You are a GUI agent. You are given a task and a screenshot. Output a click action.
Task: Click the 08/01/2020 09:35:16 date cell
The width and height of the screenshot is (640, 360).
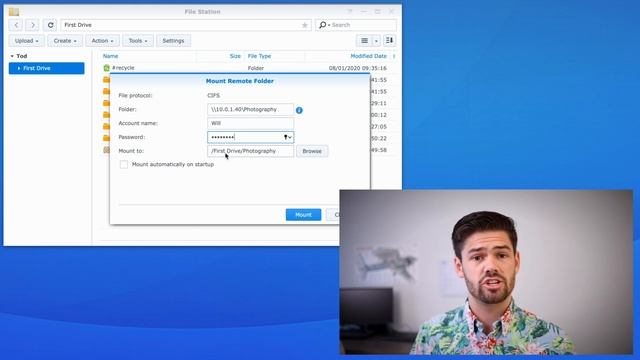pyautogui.click(x=358, y=68)
